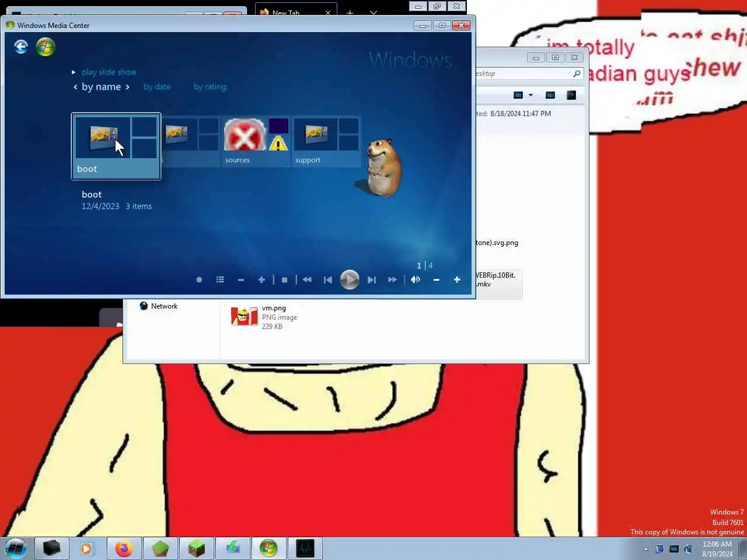The image size is (747, 560).
Task: Show hidden system tray icons
Action: click(645, 549)
